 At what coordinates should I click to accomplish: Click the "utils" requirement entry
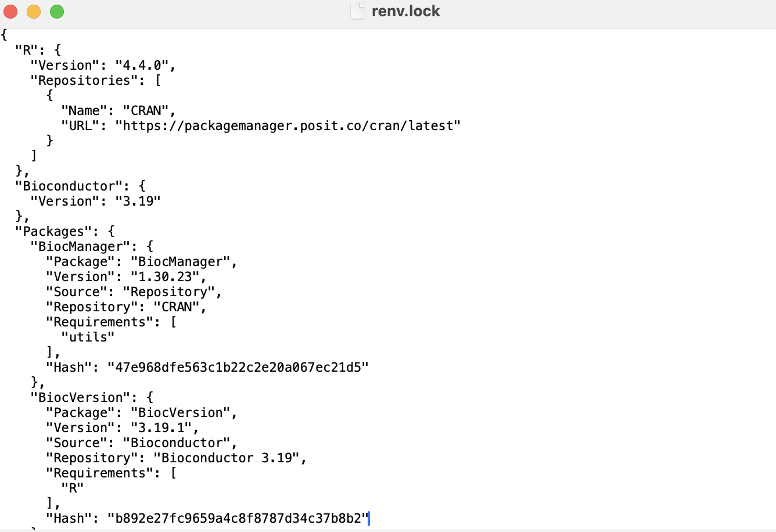pyautogui.click(x=88, y=337)
